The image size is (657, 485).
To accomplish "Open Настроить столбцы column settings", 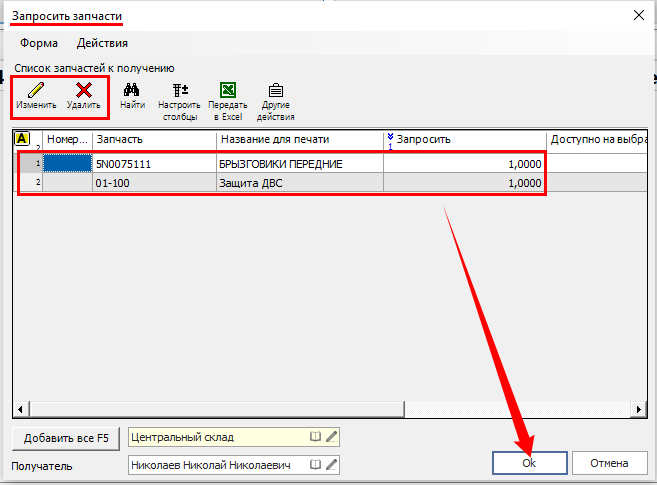I will pyautogui.click(x=180, y=101).
